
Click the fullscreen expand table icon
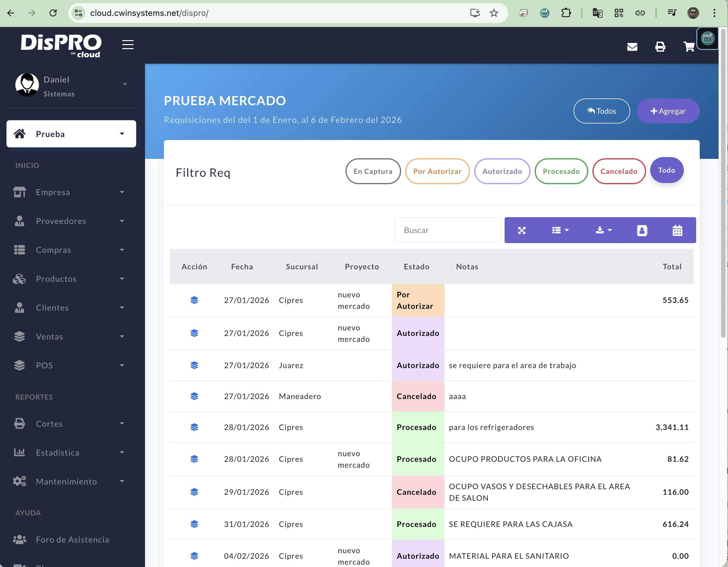[522, 230]
